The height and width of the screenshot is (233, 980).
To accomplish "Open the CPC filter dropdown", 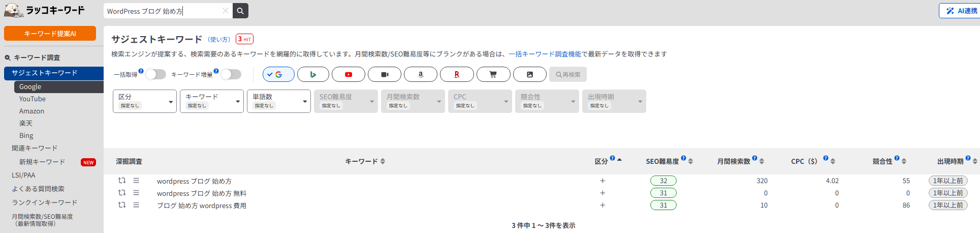I will pos(480,101).
